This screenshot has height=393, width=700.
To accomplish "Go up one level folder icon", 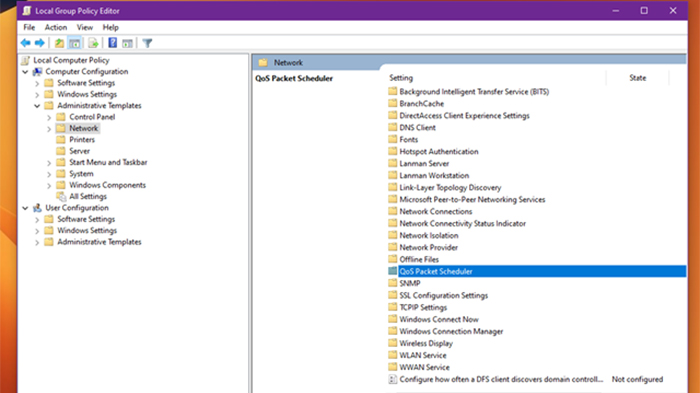I will tap(59, 43).
